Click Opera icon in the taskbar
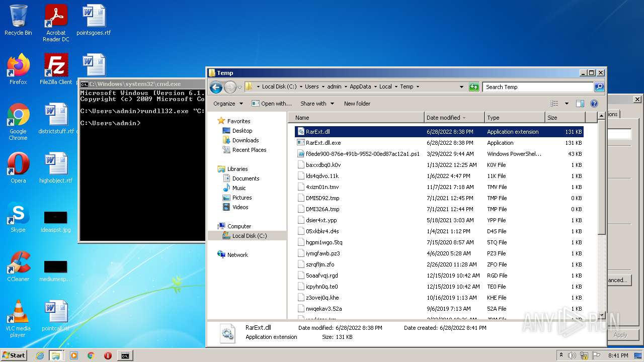The height and width of the screenshot is (362, 644). coord(108,355)
